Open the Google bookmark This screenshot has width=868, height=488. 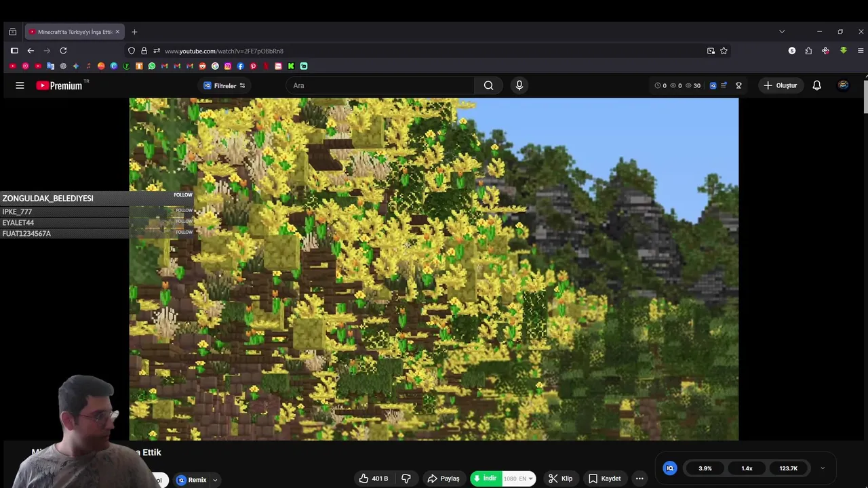pos(215,66)
